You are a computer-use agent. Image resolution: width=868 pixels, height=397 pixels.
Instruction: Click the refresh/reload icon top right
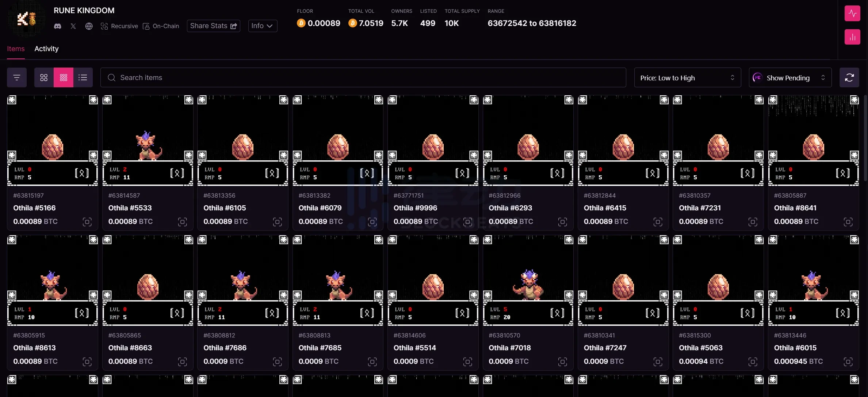[850, 77]
